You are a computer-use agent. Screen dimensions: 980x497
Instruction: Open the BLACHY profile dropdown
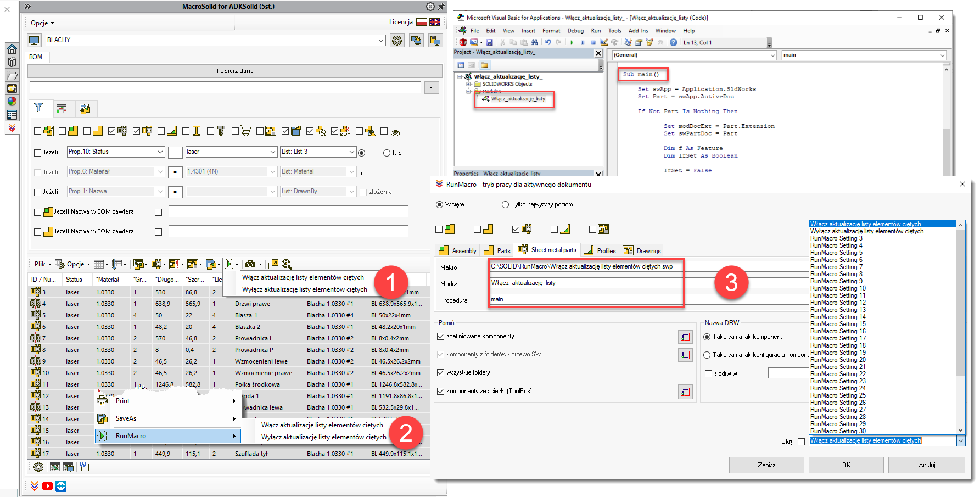pyautogui.click(x=381, y=40)
